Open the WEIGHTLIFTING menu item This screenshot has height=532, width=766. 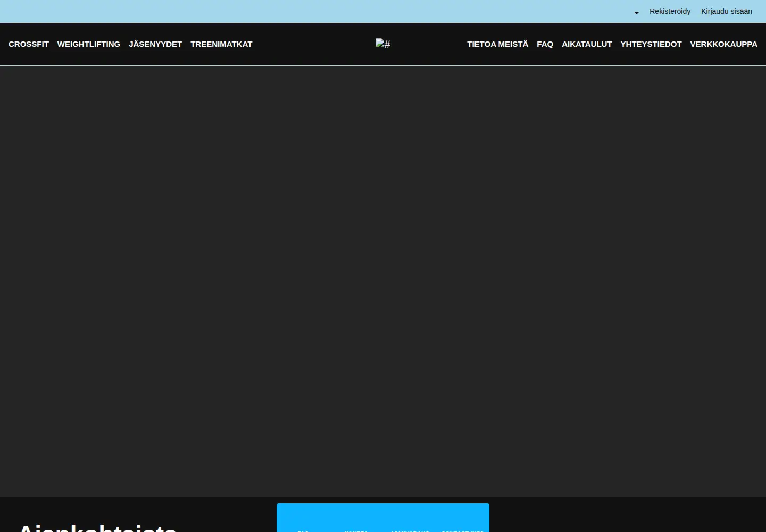coord(89,44)
